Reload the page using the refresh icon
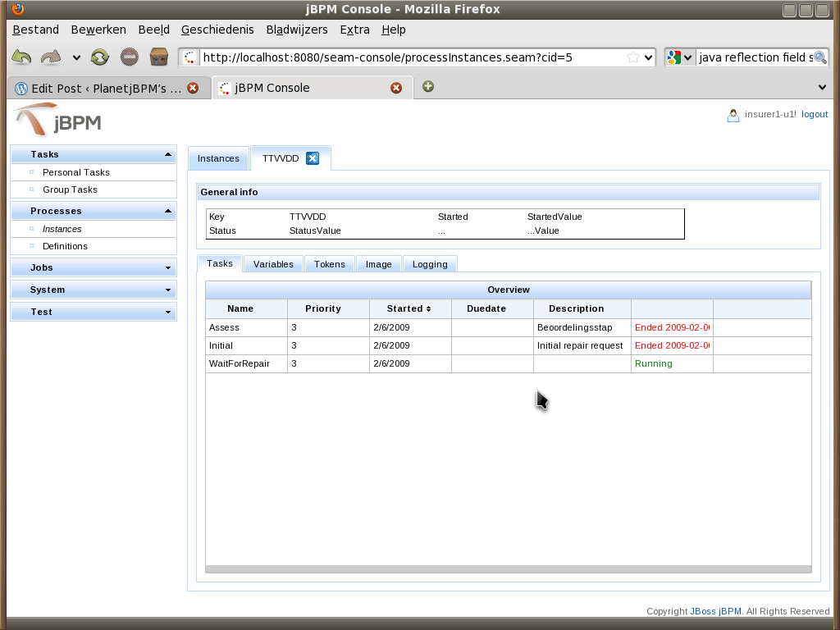The height and width of the screenshot is (630, 840). [98, 57]
